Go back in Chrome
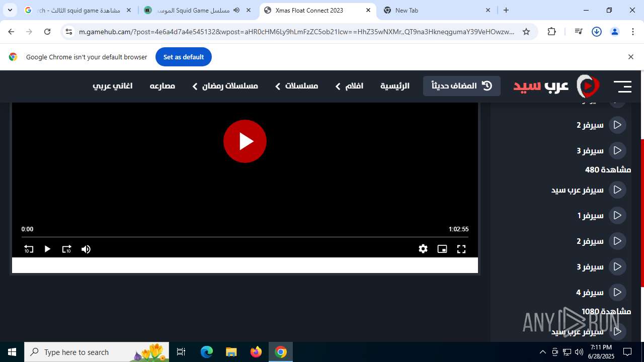 (11, 32)
